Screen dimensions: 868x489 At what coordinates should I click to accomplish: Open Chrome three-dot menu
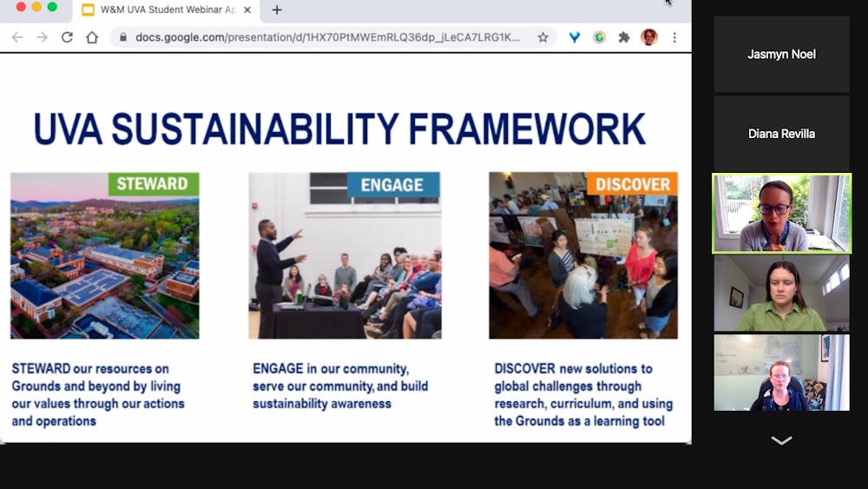point(674,37)
